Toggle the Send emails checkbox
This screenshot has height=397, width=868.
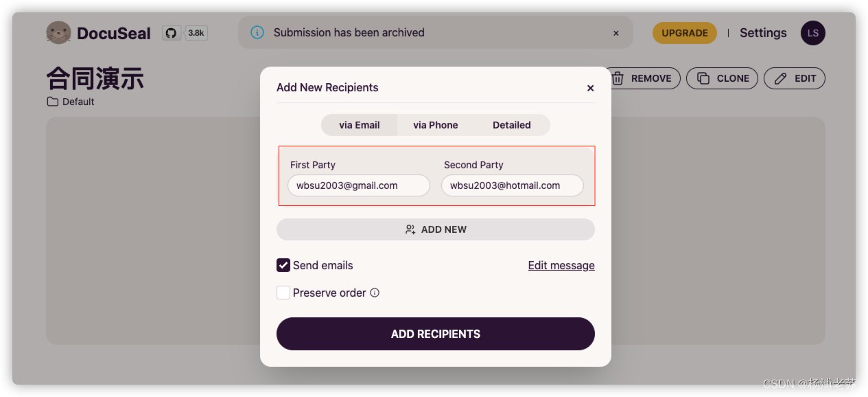[283, 265]
